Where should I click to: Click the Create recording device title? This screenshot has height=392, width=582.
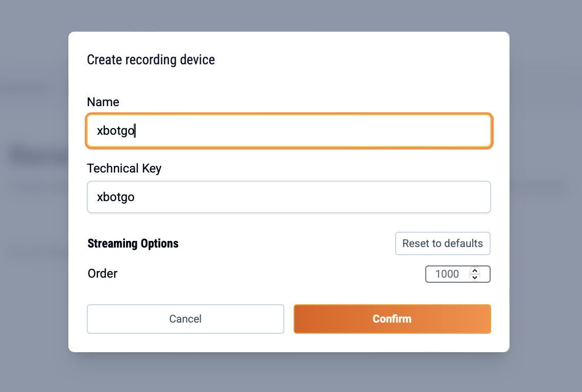tap(151, 60)
